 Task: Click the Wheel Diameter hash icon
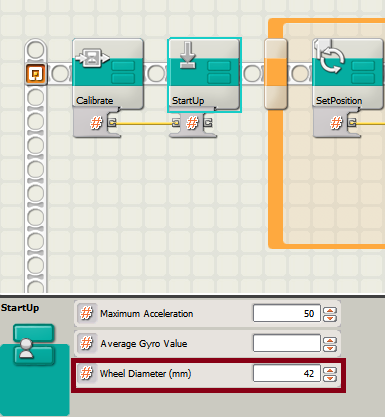tap(86, 373)
